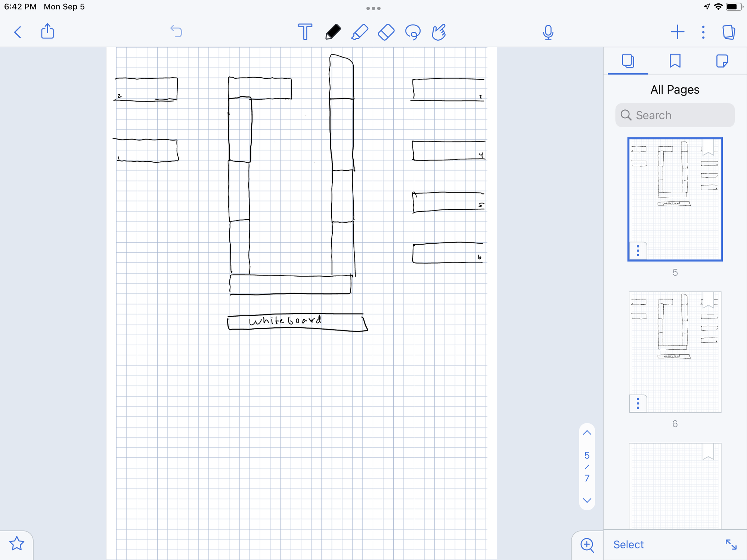Viewport: 747px width, 560px height.
Task: Open the page 6 thumbnail
Action: click(675, 352)
